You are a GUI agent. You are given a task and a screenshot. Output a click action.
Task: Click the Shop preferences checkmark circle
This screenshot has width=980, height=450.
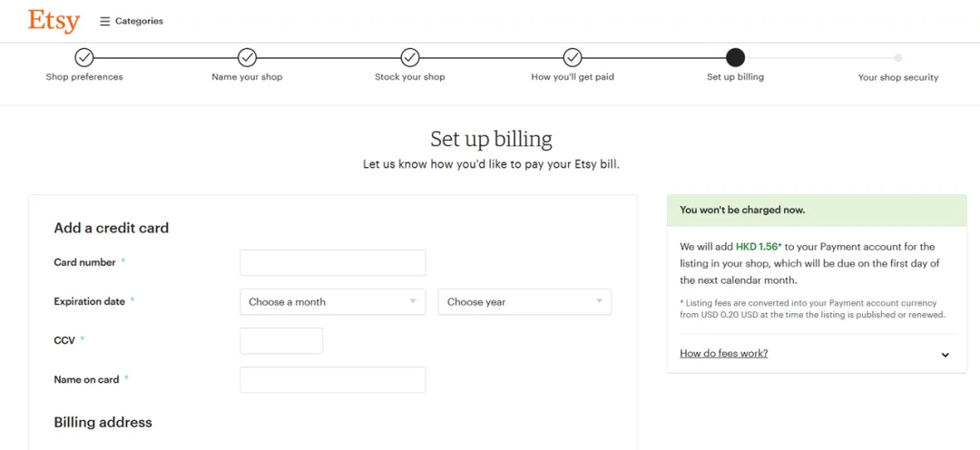[84, 57]
